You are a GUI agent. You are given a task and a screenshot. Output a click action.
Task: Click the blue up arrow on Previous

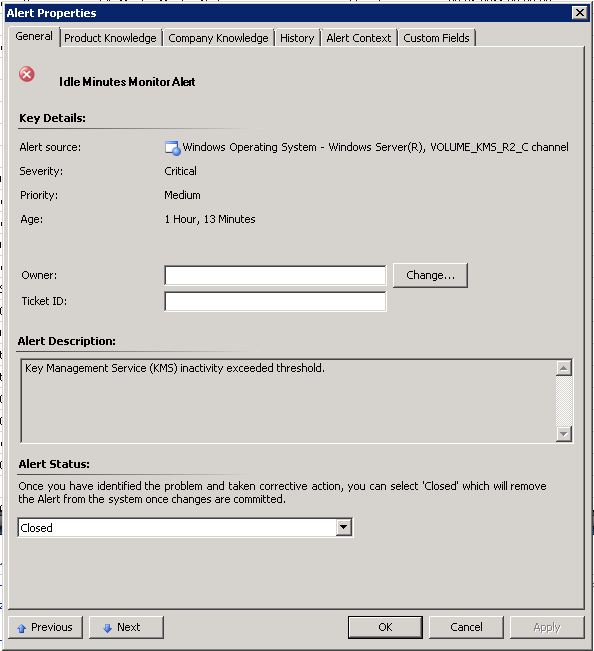(x=22, y=628)
